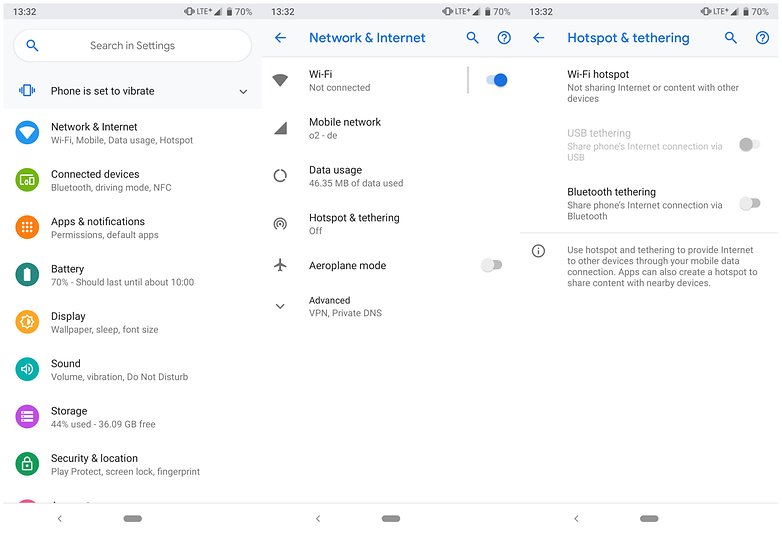
Task: Tap the Mobile network signal icon
Action: point(281,128)
